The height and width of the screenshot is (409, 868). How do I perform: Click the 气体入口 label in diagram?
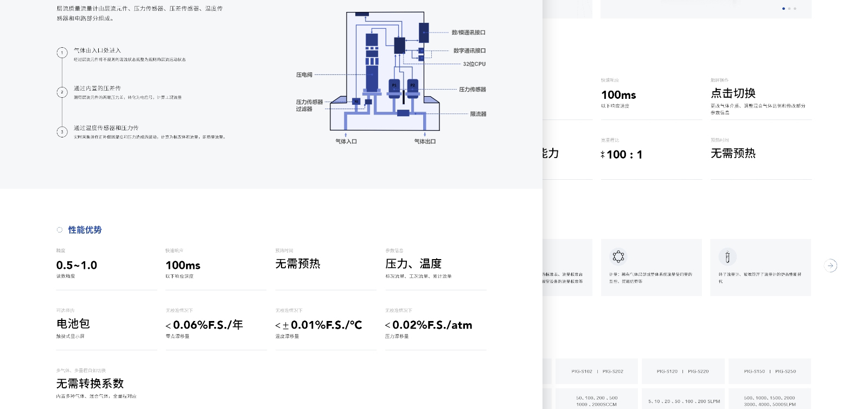(346, 141)
